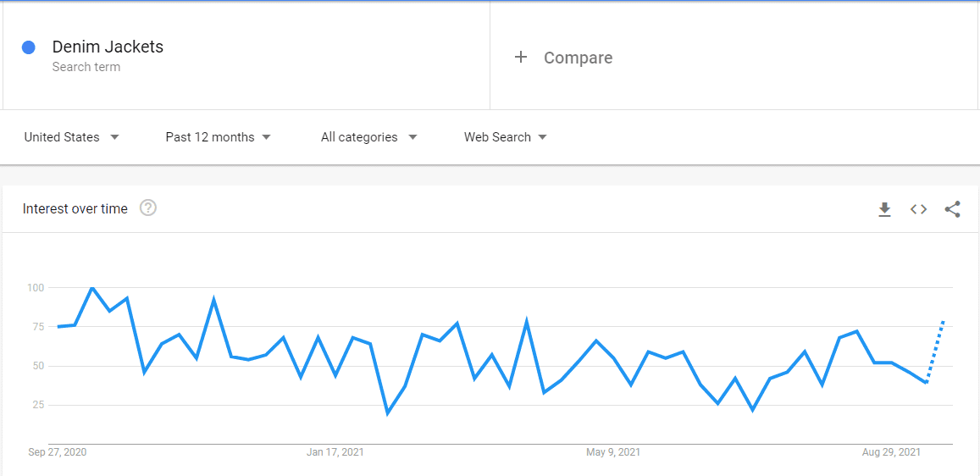Click the Aug 29, 2021 axis label
The height and width of the screenshot is (476, 980).
[x=890, y=452]
